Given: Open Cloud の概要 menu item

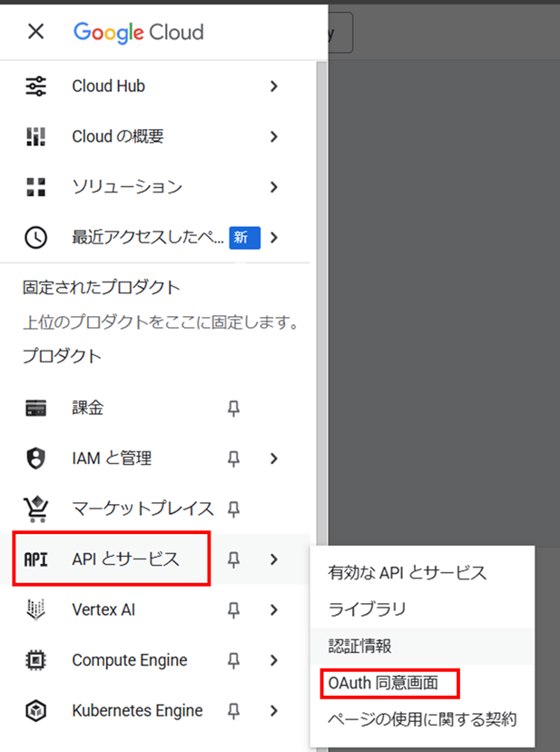Looking at the screenshot, I should [x=117, y=136].
